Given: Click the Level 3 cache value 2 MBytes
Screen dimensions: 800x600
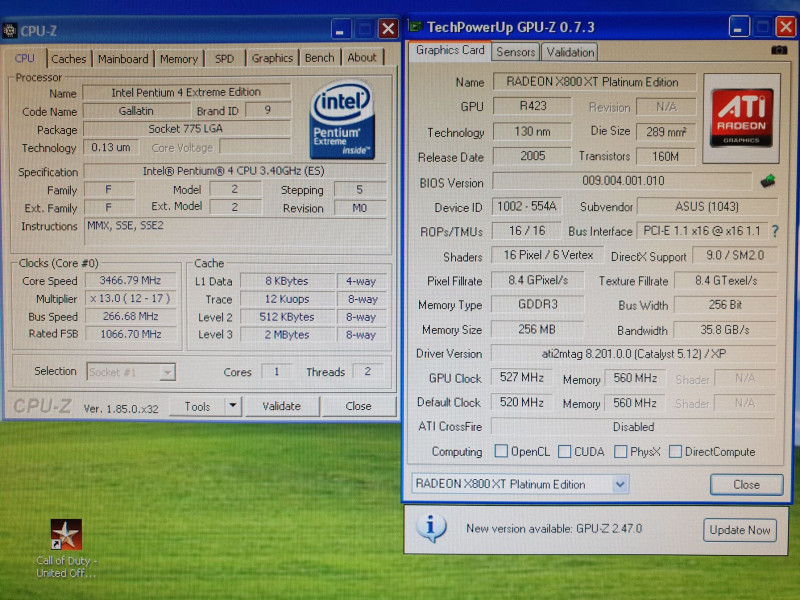Looking at the screenshot, I should pyautogui.click(x=286, y=335).
